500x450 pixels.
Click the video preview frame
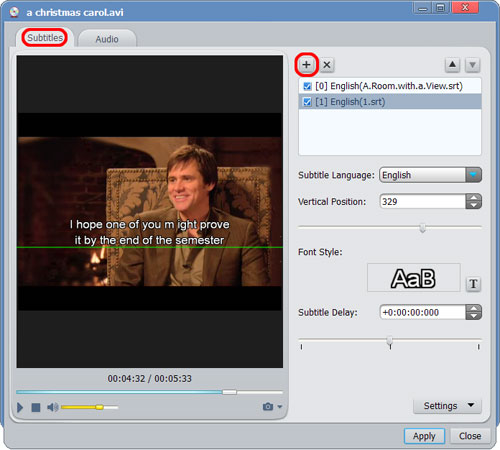click(150, 211)
